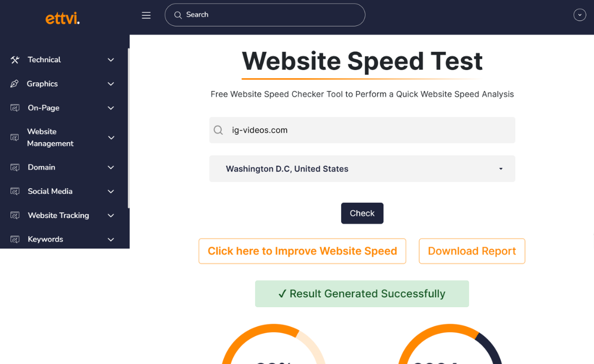Expand the Domain chevron
This screenshot has height=364, width=594.
click(x=111, y=167)
